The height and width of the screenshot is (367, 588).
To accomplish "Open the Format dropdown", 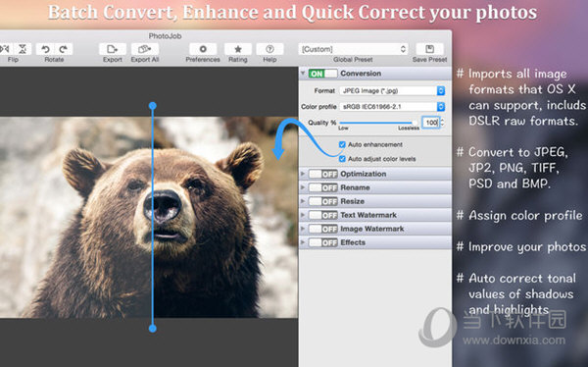I will click(x=392, y=91).
